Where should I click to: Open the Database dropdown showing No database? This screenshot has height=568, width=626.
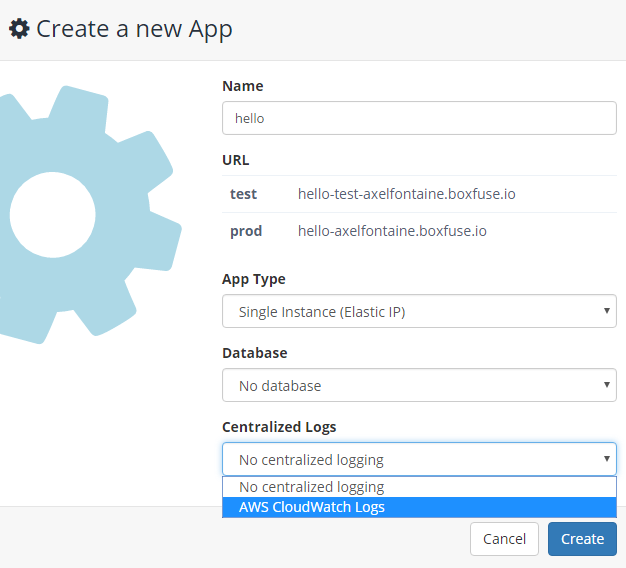(x=419, y=385)
